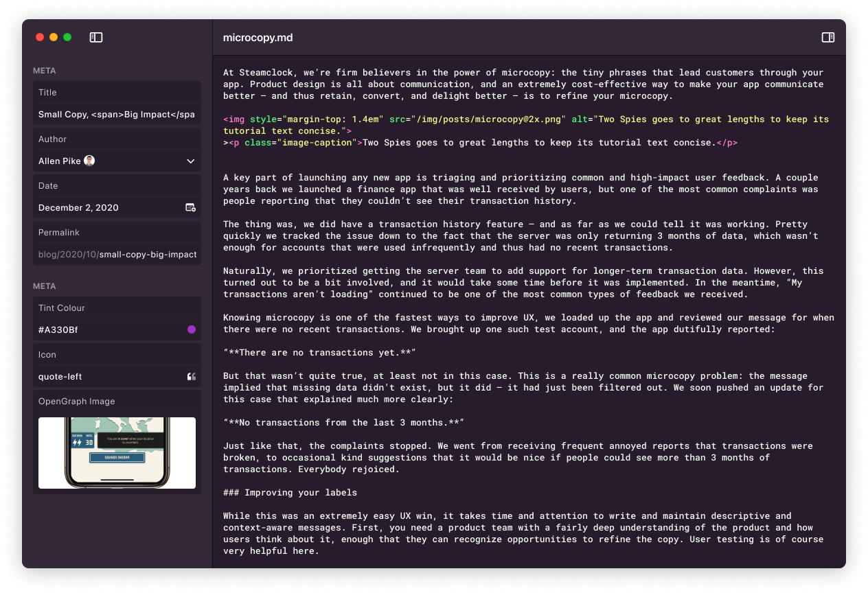
Task: Click the Date field label
Action: coord(47,186)
